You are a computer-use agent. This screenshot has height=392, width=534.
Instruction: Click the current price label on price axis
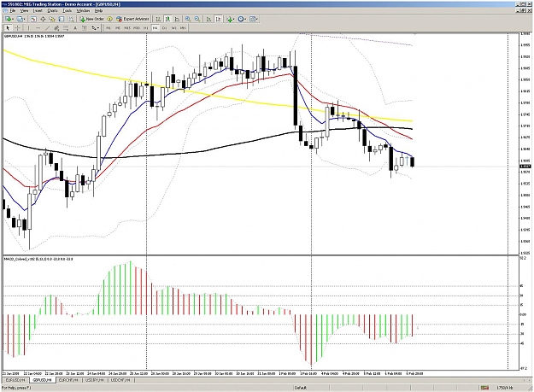tap(525, 166)
